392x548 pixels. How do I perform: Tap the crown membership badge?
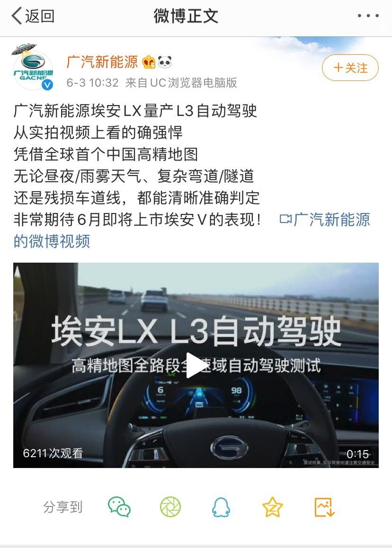[x=149, y=62]
